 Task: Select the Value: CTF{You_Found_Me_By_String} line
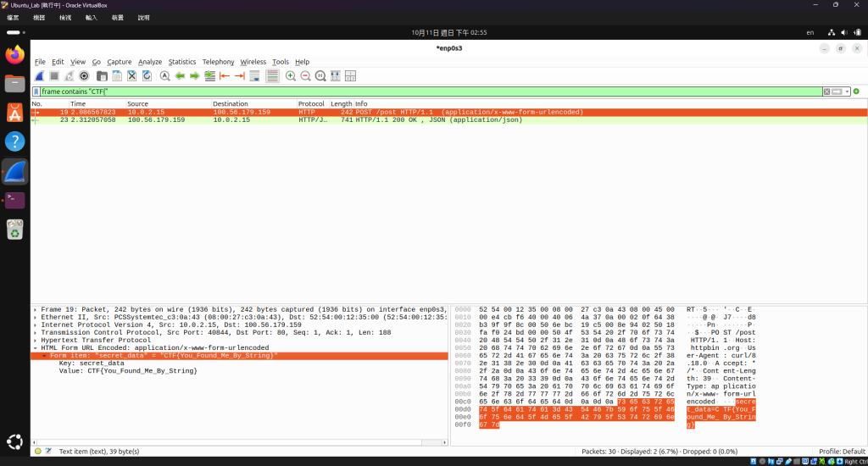click(128, 371)
